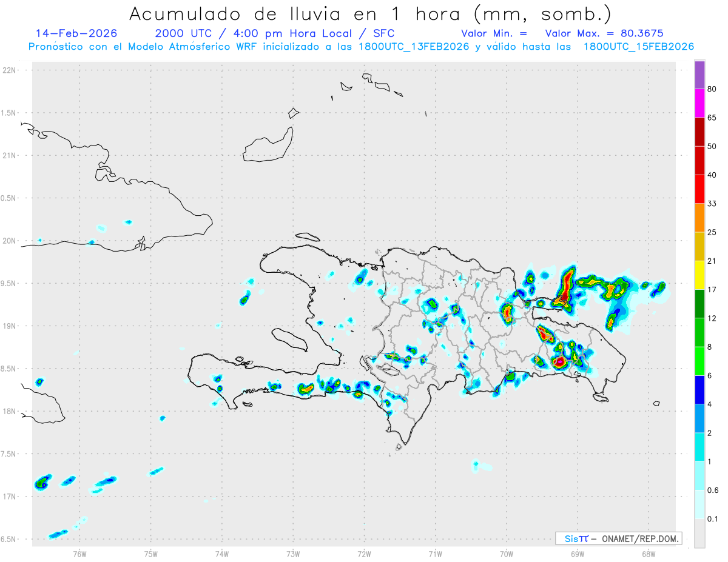728x562 pixels.
Task: Click the '33' label on the color scale
Action: 712,204
